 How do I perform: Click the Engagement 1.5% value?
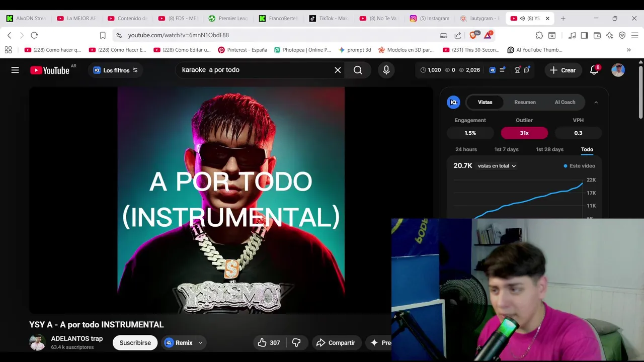click(470, 133)
